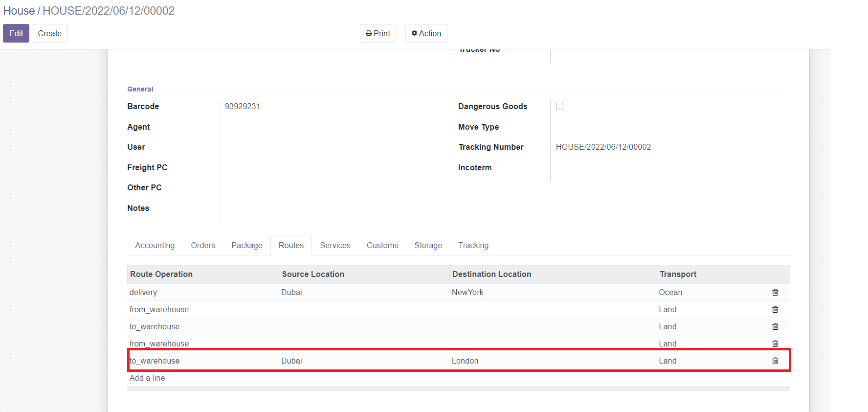Viewport: 868px width, 412px height.
Task: Show the Storage tab
Action: (428, 245)
